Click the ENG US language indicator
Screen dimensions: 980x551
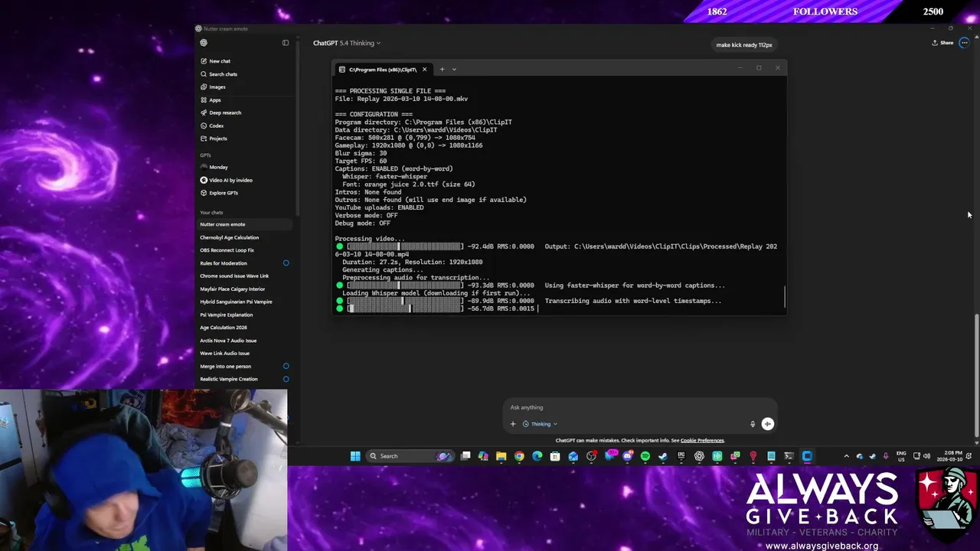pos(901,456)
